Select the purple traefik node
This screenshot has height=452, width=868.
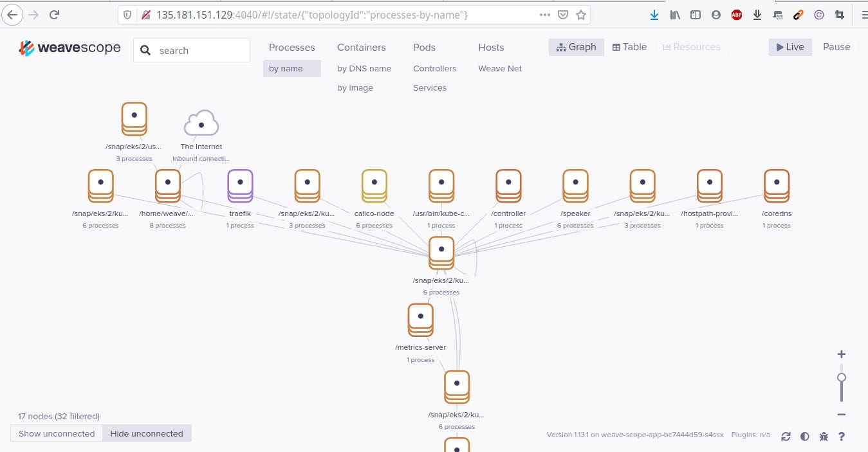coord(240,186)
